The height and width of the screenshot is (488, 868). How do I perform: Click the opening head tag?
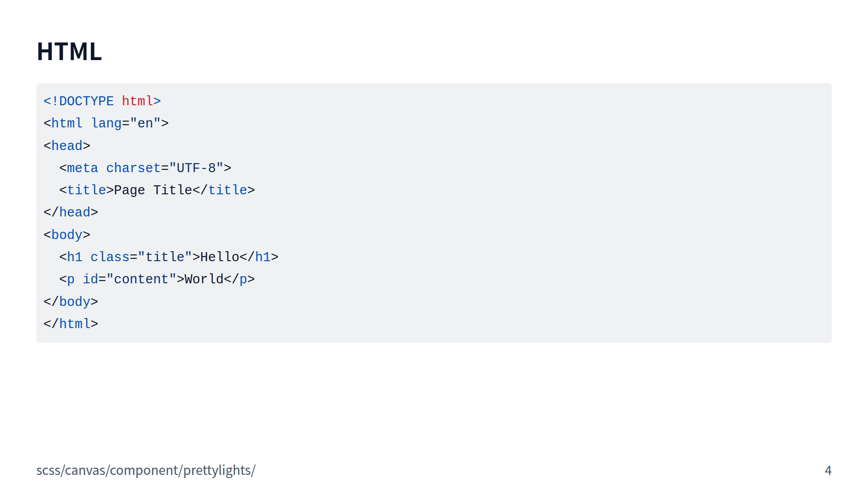[67, 146]
